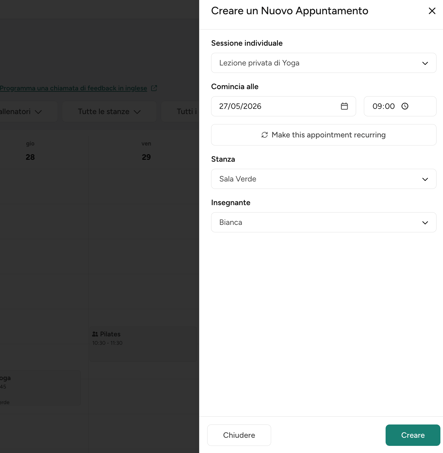The image size is (443, 453).
Task: Open the Sessione individuale dropdown
Action: tap(323, 63)
